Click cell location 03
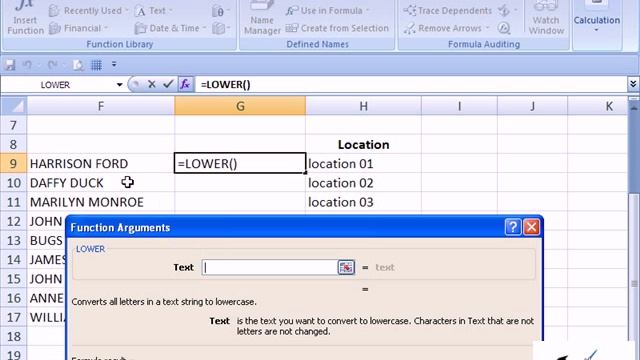This screenshot has width=640, height=360. click(x=363, y=202)
